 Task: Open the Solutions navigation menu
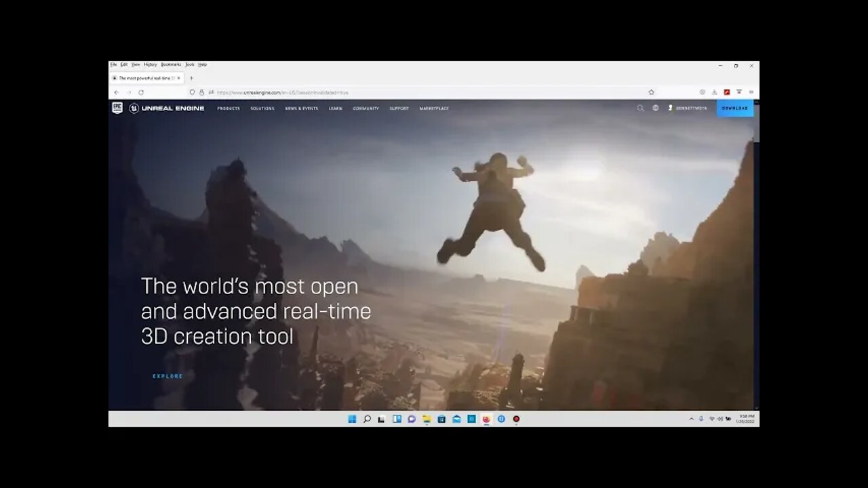coord(262,108)
